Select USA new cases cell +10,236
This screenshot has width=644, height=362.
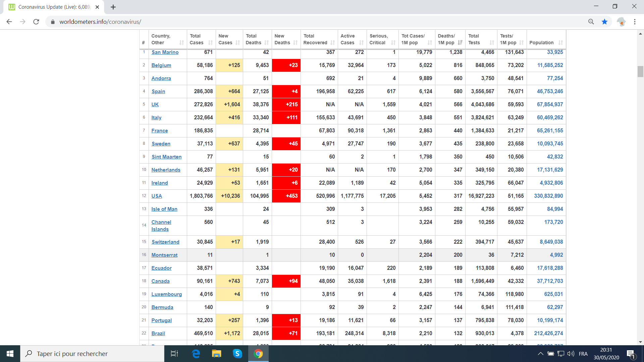229,196
